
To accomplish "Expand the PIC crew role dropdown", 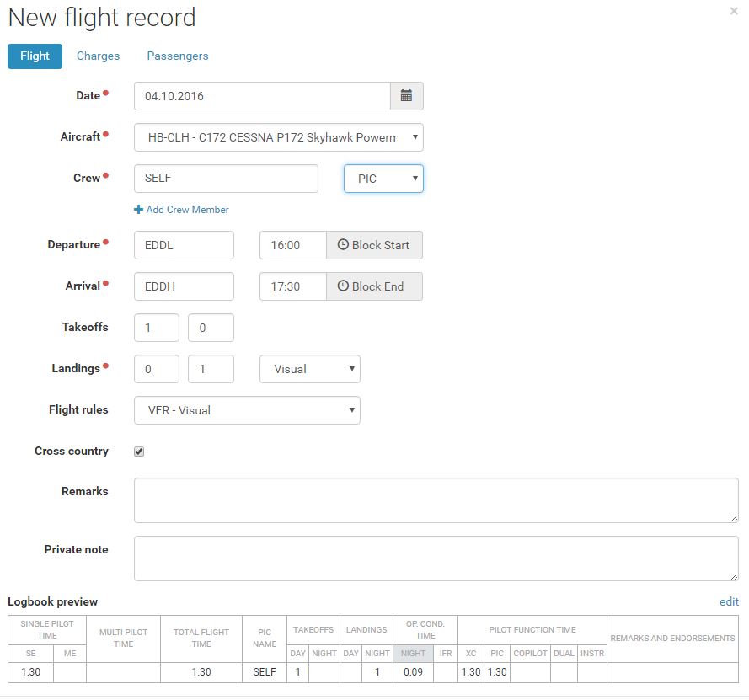I will [x=383, y=179].
